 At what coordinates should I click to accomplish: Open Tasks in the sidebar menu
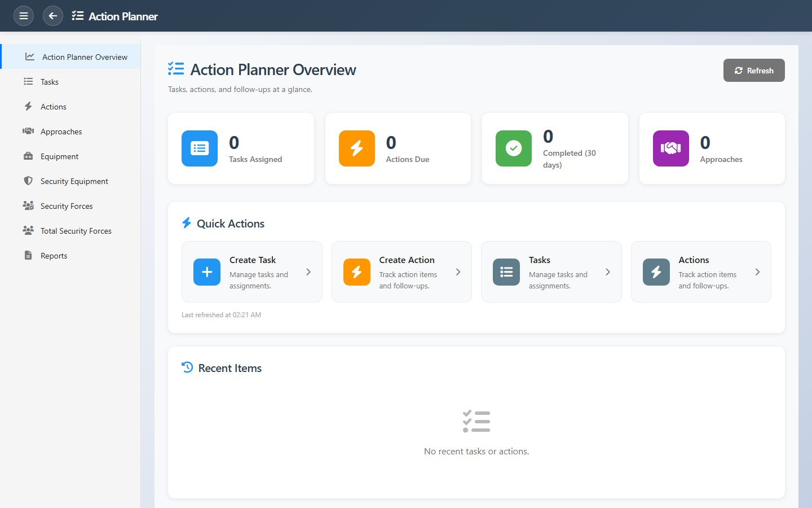pyautogui.click(x=50, y=82)
